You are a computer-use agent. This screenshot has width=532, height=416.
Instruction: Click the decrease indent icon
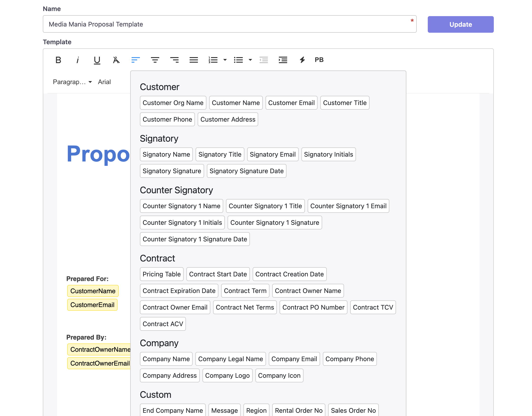[x=263, y=60]
